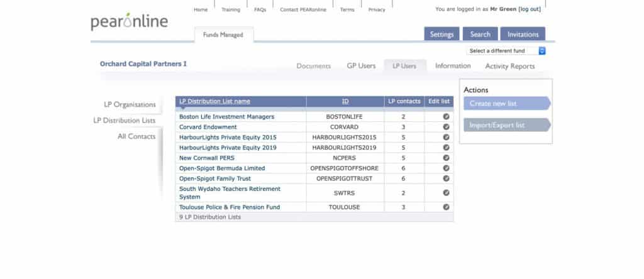Click the log out link
Image resolution: width=644 pixels, height=279 pixels.
point(530,9)
